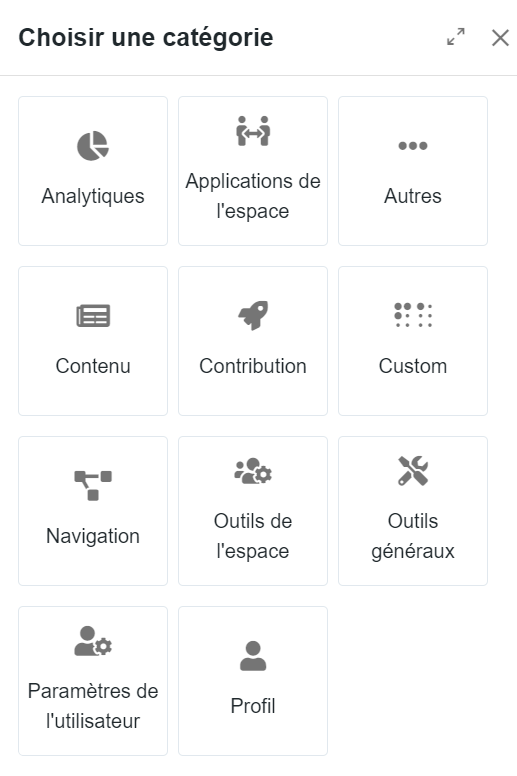Click the Contribution rocket icon
The image size is (517, 776).
253,315
